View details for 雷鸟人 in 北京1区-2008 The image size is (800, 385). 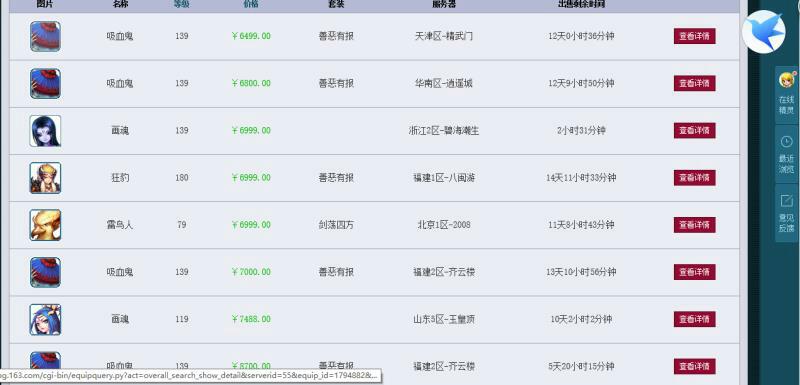click(x=694, y=225)
